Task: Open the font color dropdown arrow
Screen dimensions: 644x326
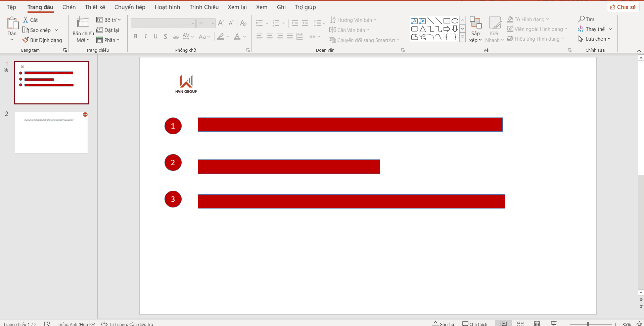Action: click(x=244, y=37)
